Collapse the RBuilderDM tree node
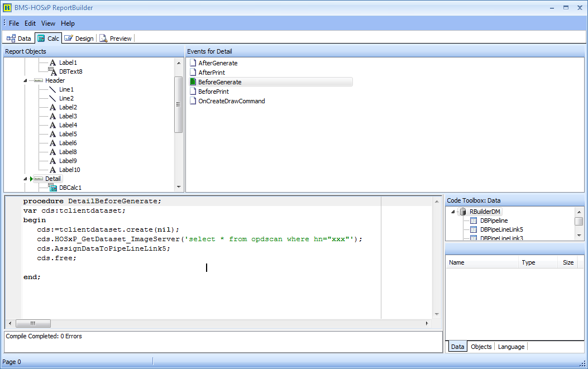This screenshot has width=588, height=369. tap(453, 212)
